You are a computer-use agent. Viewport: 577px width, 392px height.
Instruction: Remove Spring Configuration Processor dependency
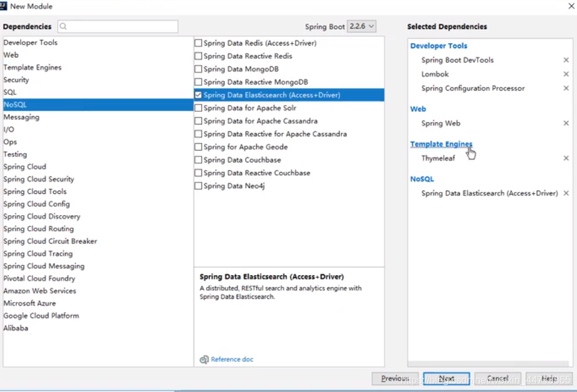click(x=566, y=88)
